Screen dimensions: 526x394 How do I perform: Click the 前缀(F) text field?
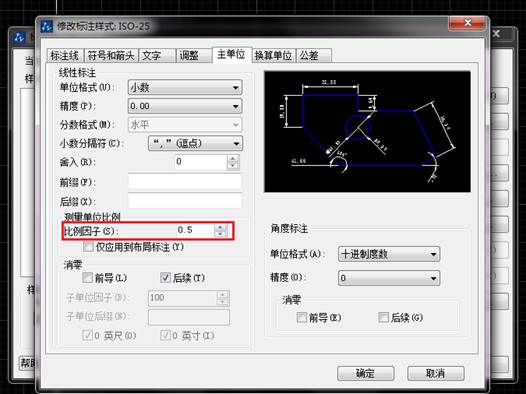[185, 182]
